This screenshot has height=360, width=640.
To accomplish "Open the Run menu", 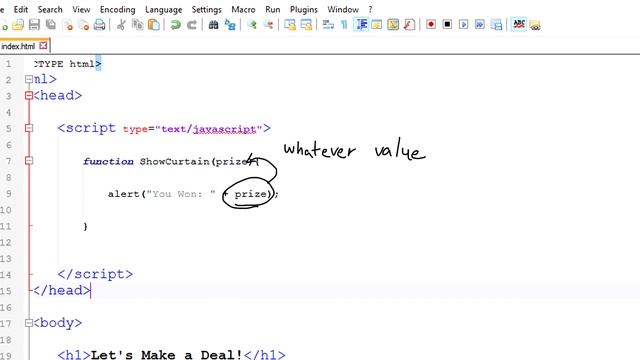I will point(273,9).
